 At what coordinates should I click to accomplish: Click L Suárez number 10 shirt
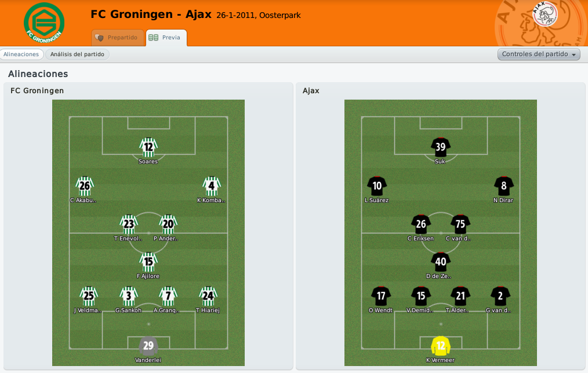[x=377, y=186]
